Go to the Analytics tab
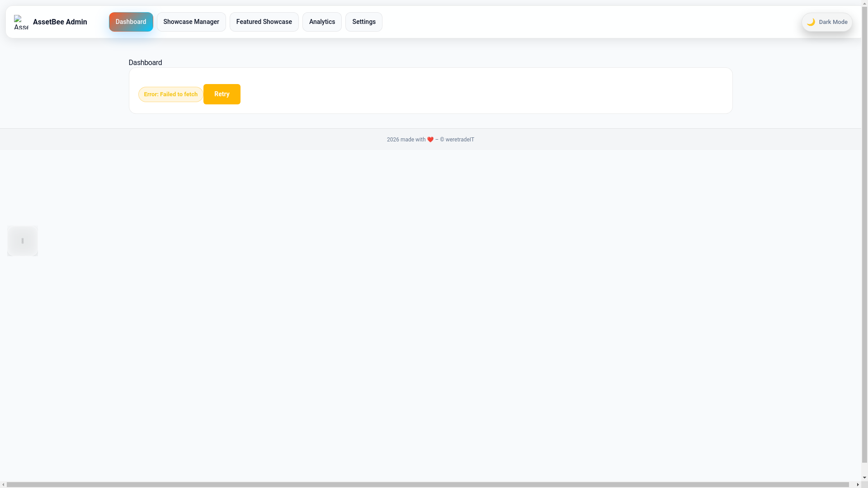Viewport: 868px width, 488px height. coord(322,22)
